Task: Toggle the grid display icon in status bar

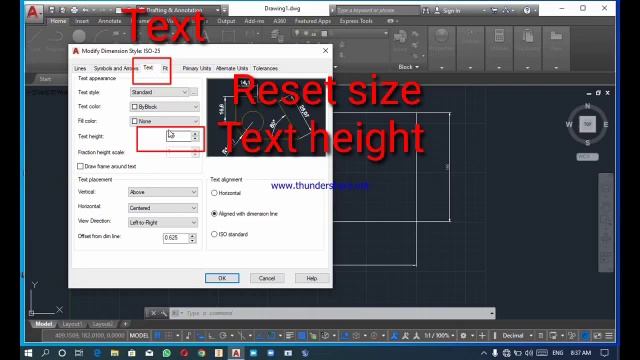Action: (x=157, y=336)
